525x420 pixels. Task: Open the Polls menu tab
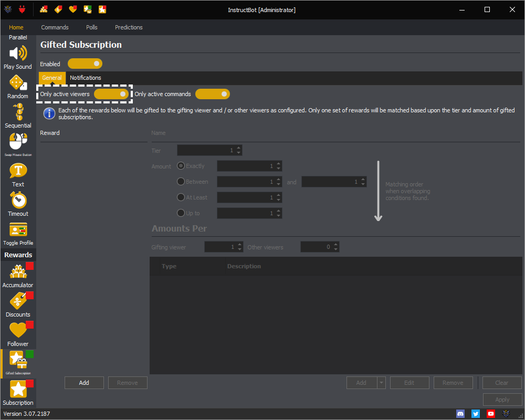pos(92,27)
